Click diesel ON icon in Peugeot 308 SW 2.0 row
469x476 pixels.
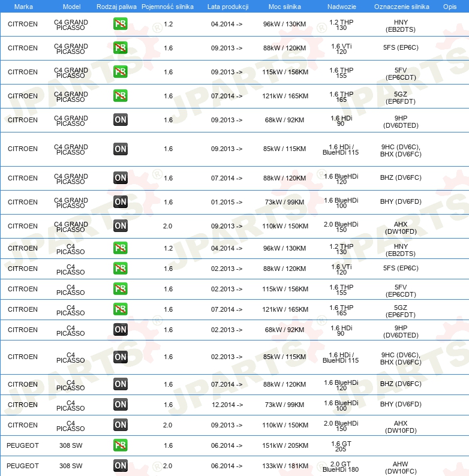coord(121,465)
